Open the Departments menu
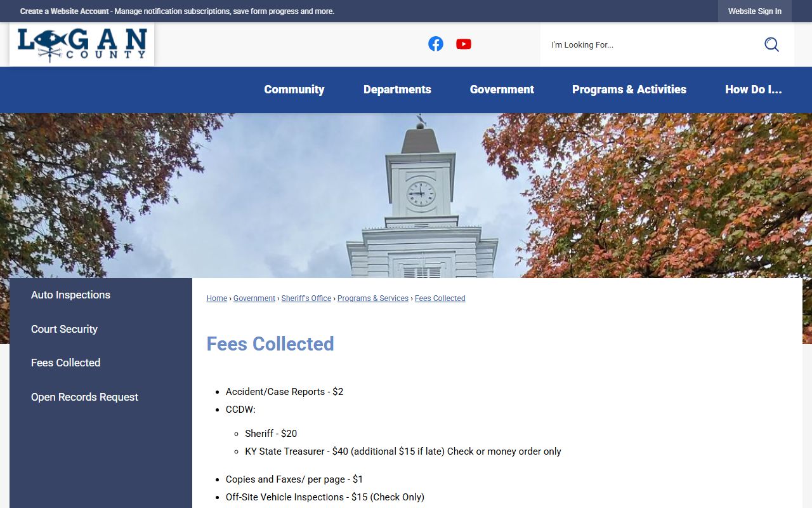 [397, 90]
